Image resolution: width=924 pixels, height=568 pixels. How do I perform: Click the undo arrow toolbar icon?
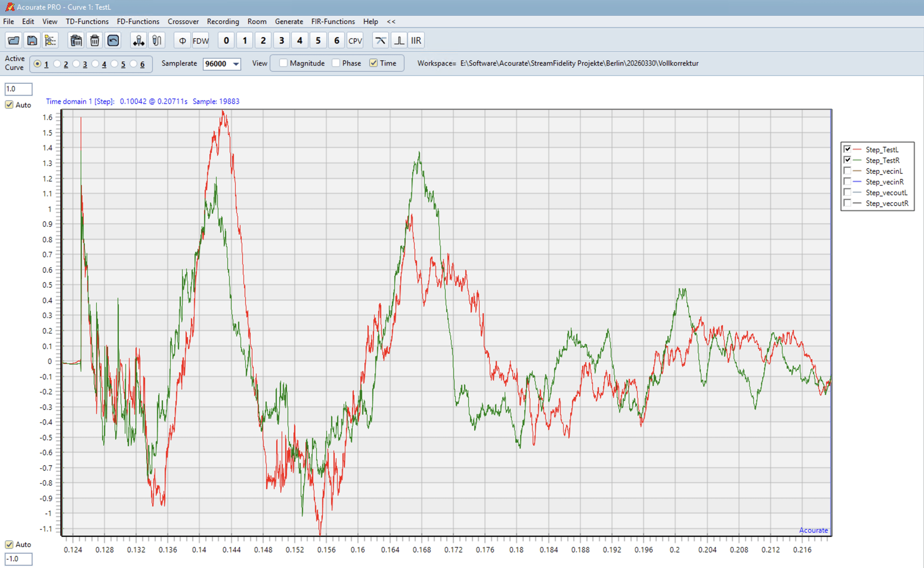point(113,40)
